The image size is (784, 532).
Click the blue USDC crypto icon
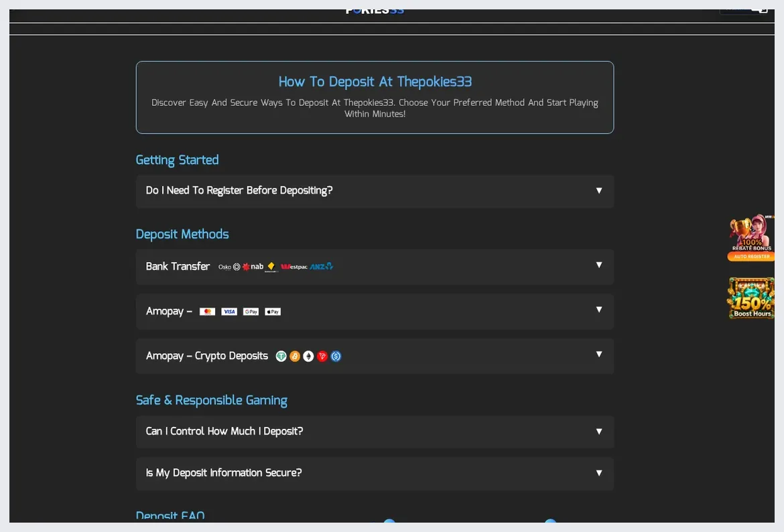tap(336, 356)
